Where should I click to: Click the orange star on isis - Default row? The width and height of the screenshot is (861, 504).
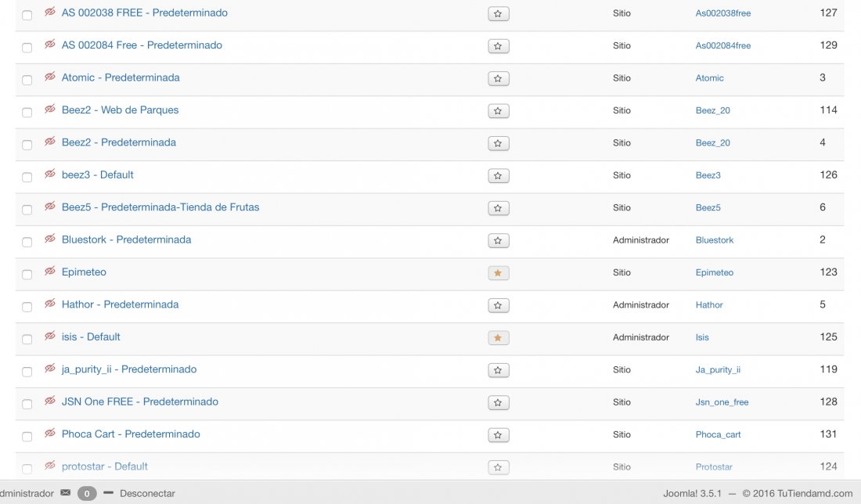coord(498,337)
